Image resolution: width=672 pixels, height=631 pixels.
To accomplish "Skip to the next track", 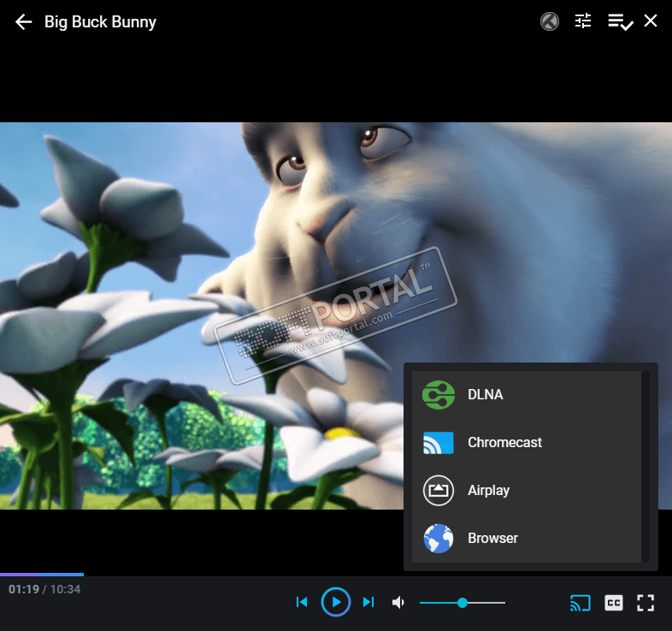I will click(x=368, y=602).
